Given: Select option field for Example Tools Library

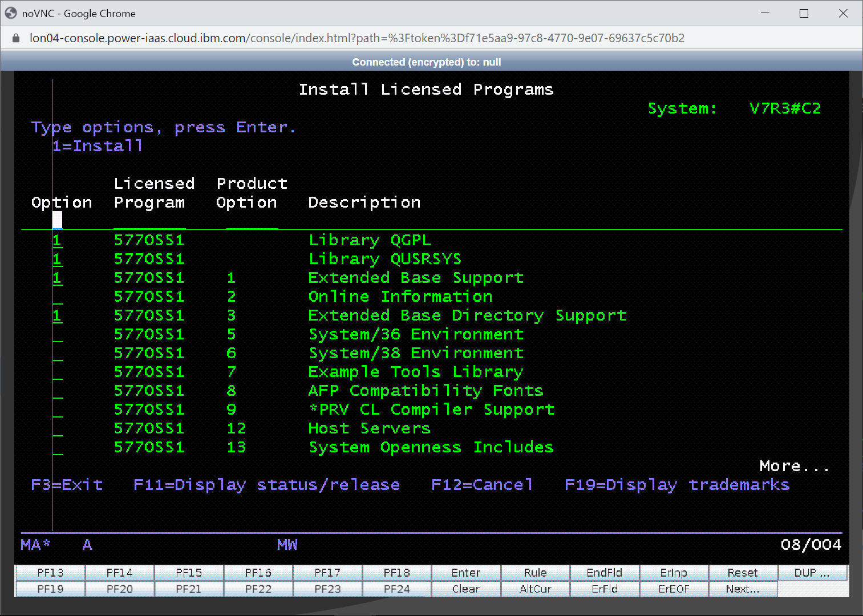Looking at the screenshot, I should click(x=57, y=372).
